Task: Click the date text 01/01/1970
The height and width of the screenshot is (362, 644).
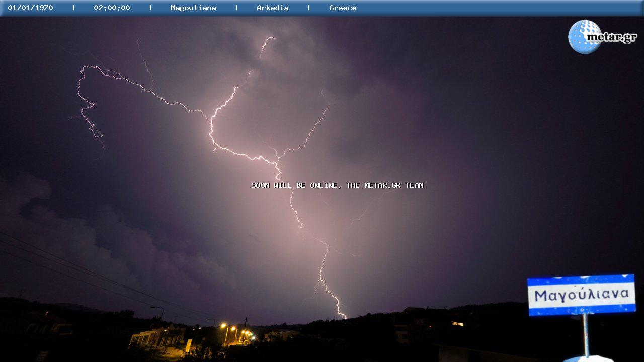Action: [x=30, y=8]
